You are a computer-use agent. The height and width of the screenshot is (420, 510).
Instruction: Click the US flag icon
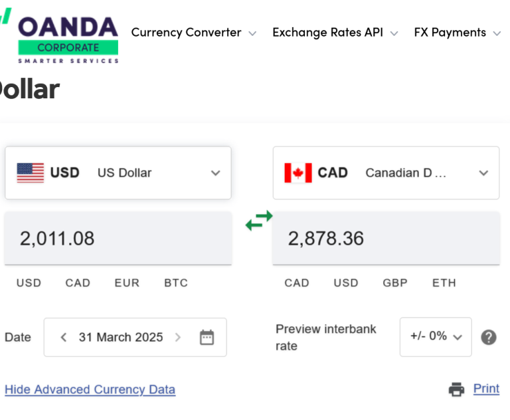coord(31,173)
